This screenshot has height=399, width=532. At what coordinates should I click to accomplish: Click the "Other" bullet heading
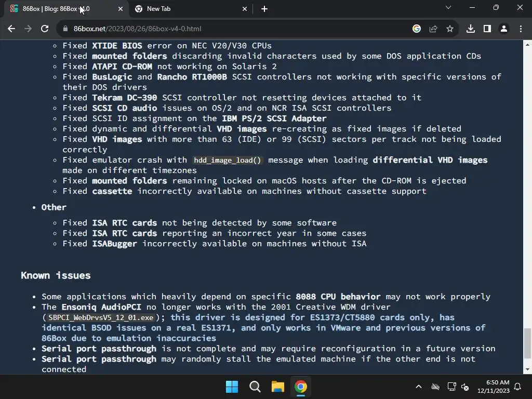[x=54, y=207]
